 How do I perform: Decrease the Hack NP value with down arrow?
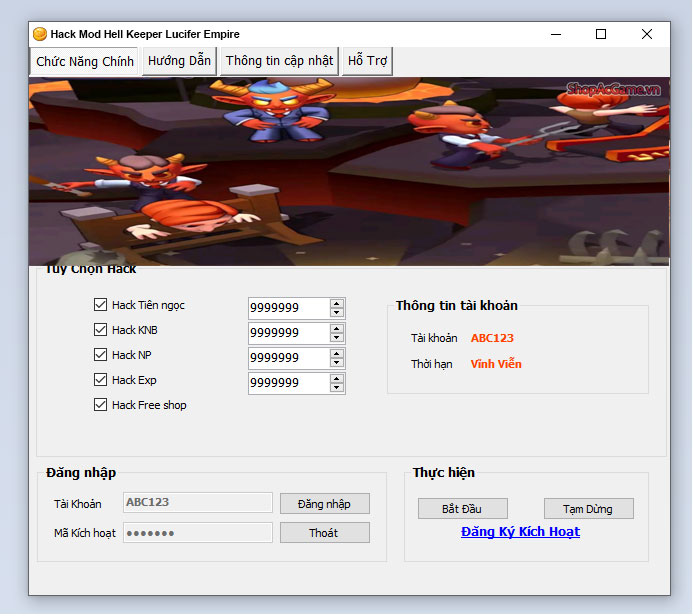(x=337, y=363)
